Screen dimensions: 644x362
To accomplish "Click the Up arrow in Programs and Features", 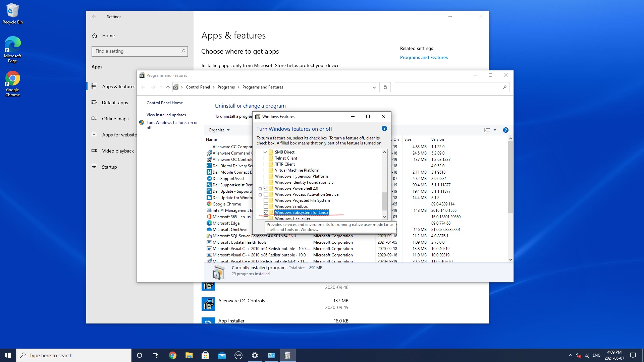I will tap(168, 87).
